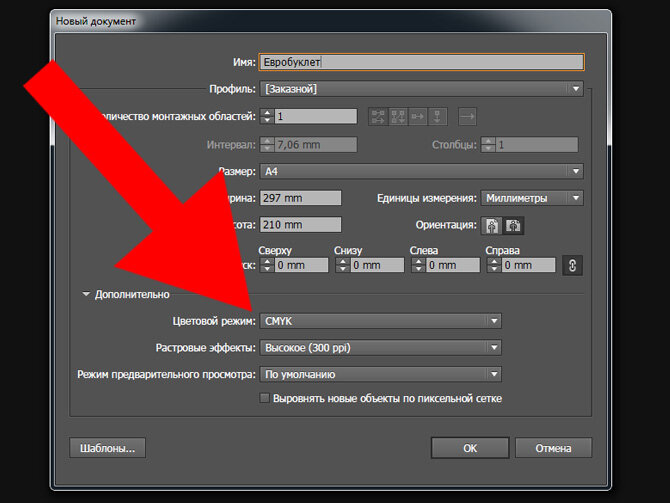Click the Справа bleed field
Screen dimensions: 670x503
point(528,265)
